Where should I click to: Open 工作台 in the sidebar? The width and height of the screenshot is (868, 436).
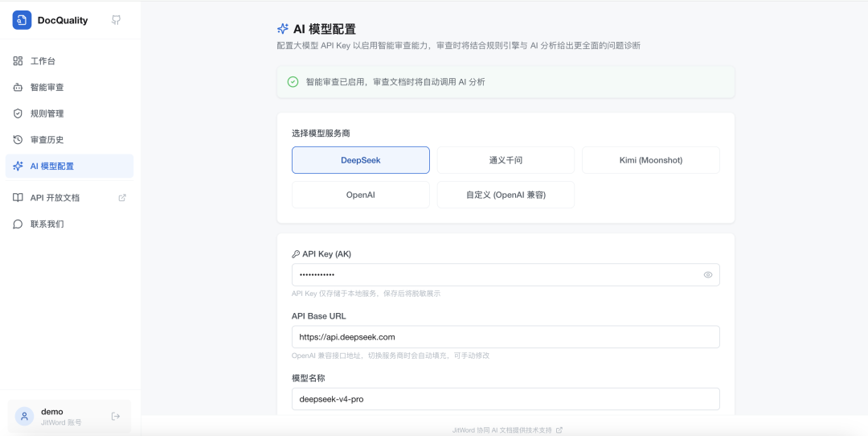click(x=69, y=61)
